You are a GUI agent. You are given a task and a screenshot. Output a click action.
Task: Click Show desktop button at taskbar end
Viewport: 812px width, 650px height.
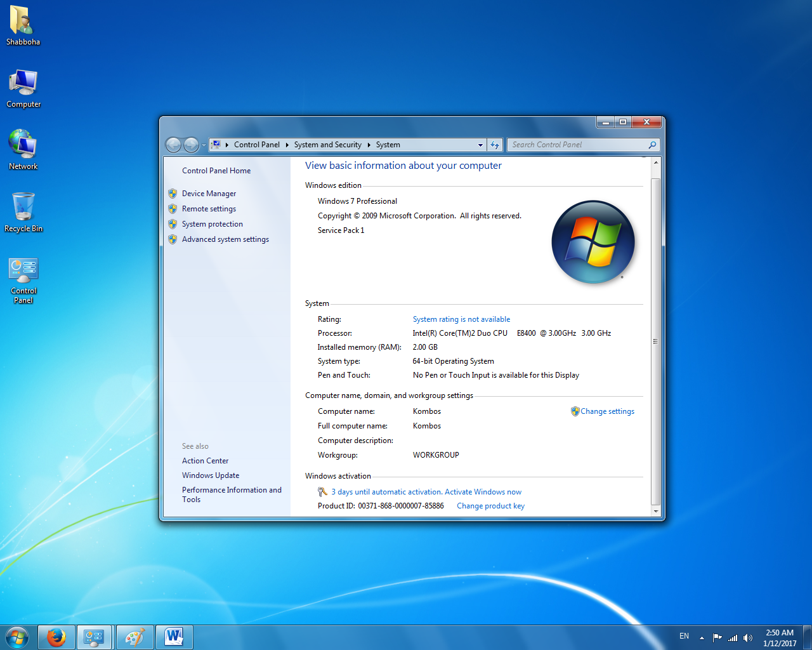pyautogui.click(x=808, y=637)
